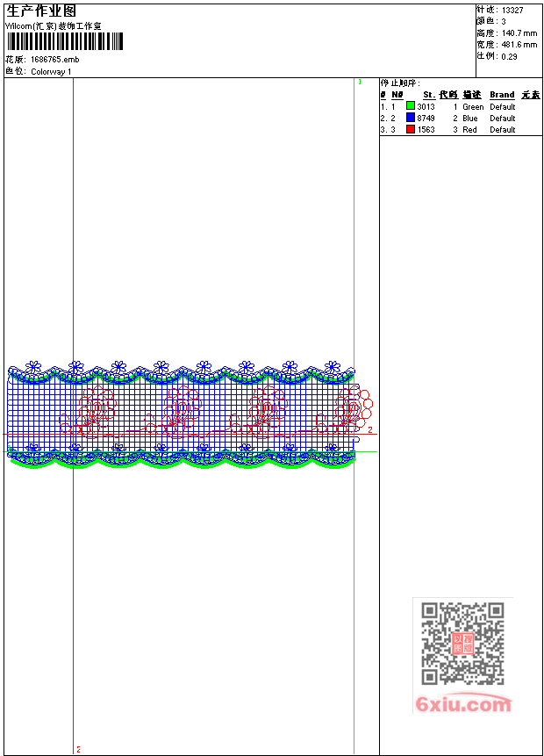Viewport: 544px width, 756px height.
Task: Select the scale value '0.29'
Action: (509, 56)
